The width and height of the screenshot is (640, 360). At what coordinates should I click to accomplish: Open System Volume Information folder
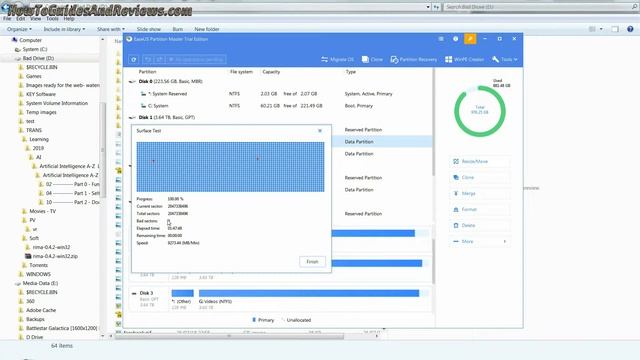point(57,103)
